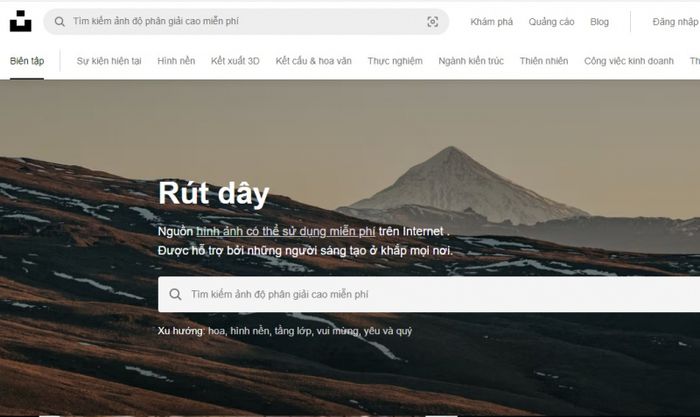Switch to the Hình nền tab
The height and width of the screenshot is (417, 700).
[176, 61]
